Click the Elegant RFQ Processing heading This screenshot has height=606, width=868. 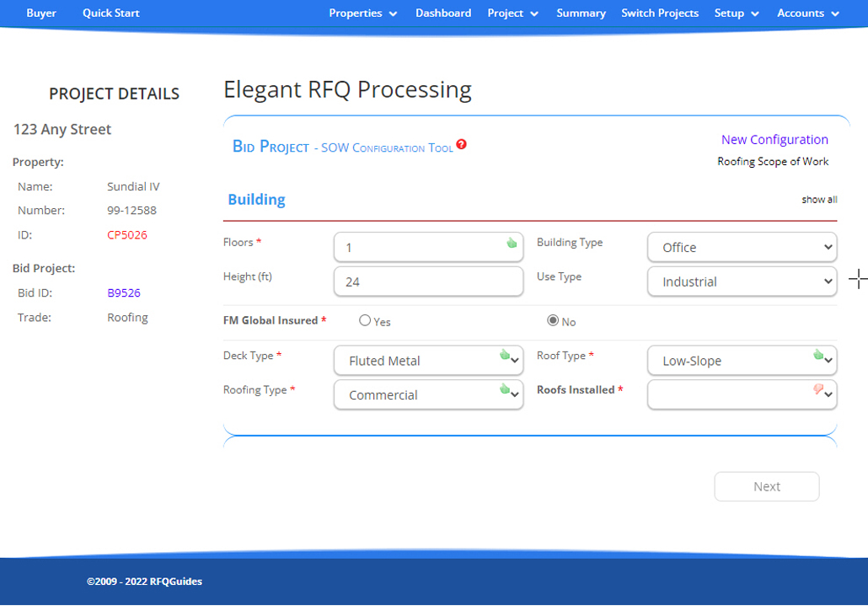[x=348, y=89]
